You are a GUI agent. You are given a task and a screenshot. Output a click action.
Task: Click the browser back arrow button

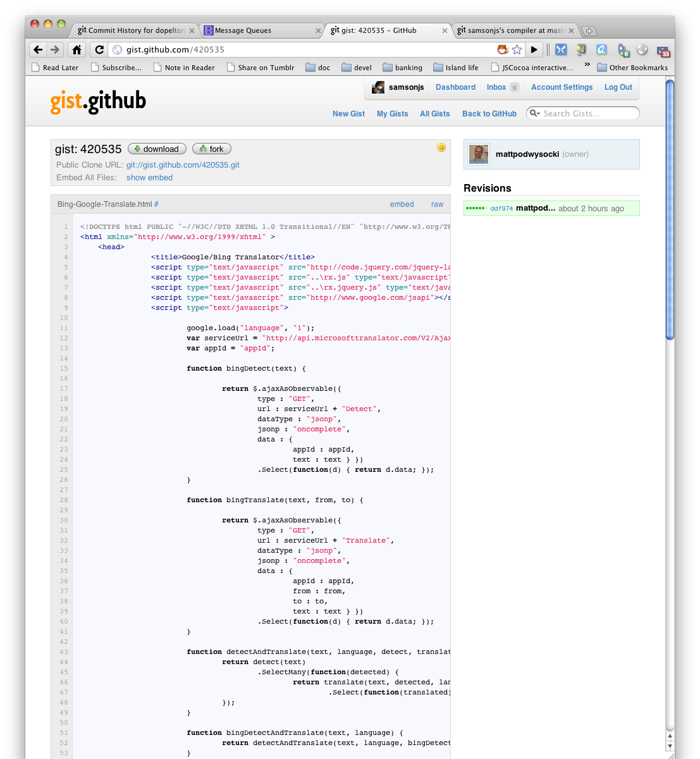tap(38, 49)
